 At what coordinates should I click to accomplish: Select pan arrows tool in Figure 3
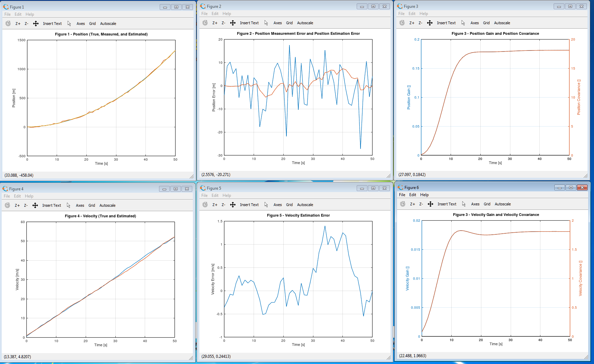[x=430, y=23]
